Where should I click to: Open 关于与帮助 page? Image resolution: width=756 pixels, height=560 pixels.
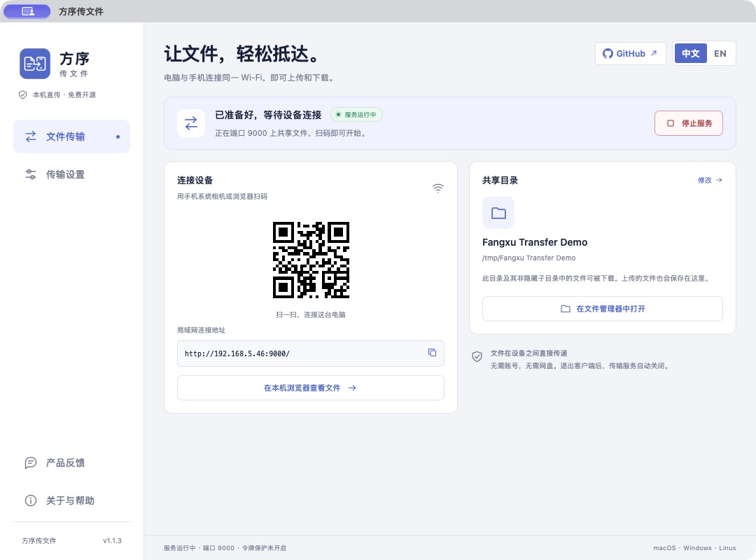click(x=71, y=500)
